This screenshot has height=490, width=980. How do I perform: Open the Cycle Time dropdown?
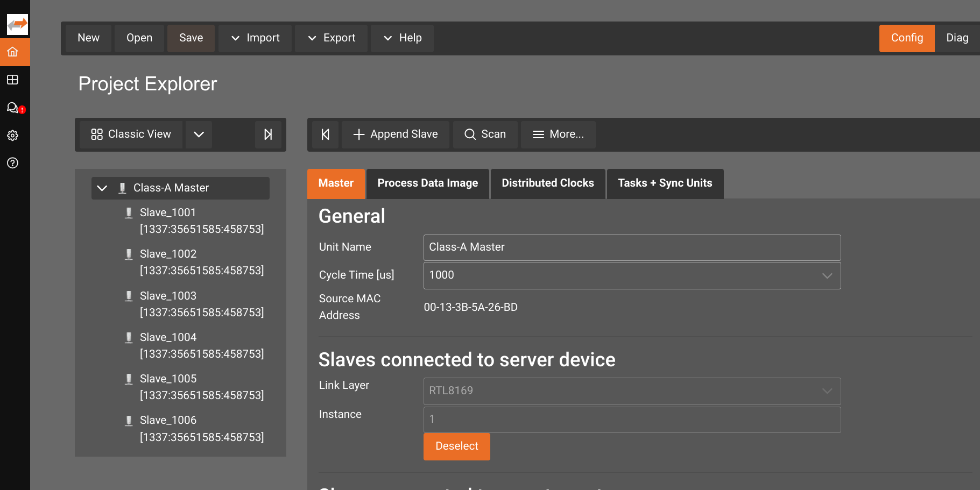pyautogui.click(x=827, y=276)
